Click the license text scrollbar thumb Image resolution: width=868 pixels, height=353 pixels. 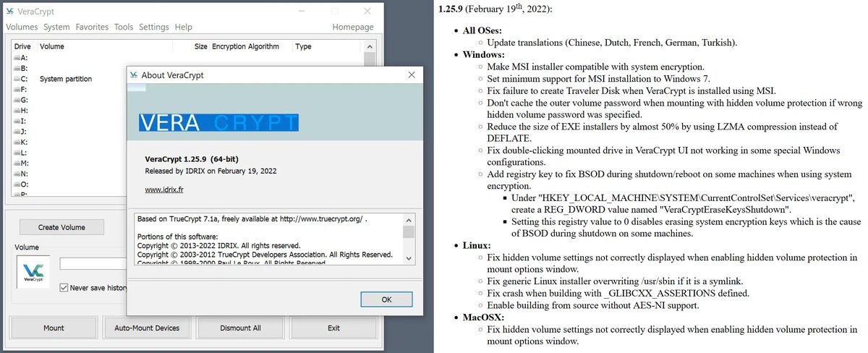(x=409, y=231)
